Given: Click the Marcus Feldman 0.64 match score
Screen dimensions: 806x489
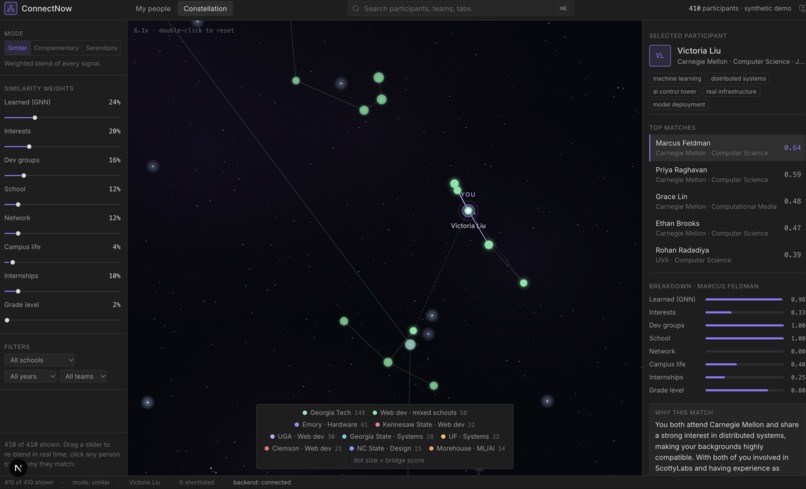Looking at the screenshot, I should click(792, 148).
